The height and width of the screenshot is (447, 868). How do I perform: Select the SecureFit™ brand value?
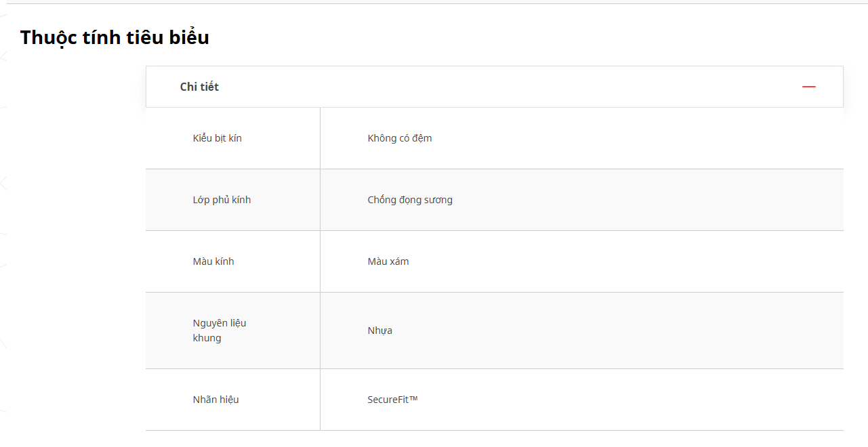click(393, 400)
